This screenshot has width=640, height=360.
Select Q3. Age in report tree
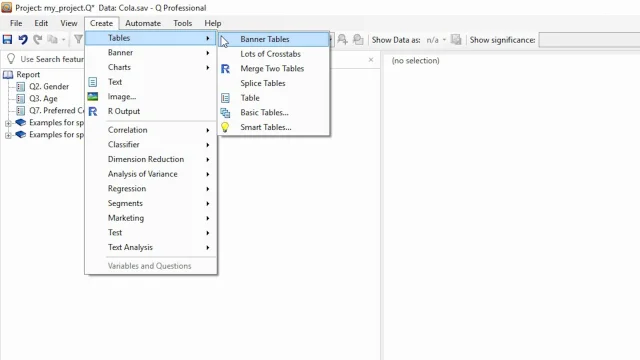pos(43,98)
